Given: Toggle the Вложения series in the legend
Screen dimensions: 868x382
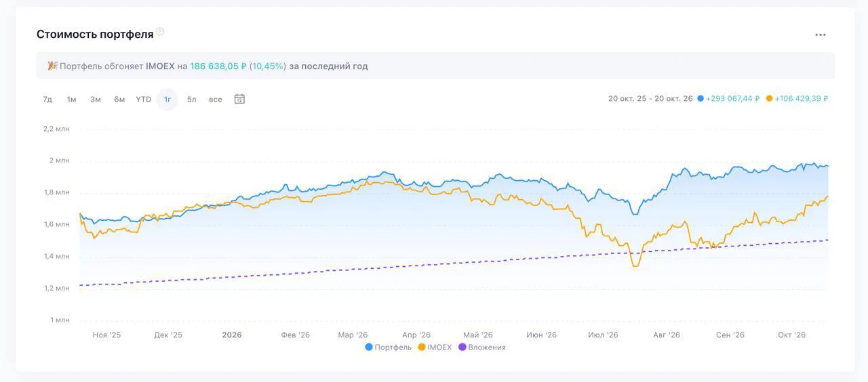Looking at the screenshot, I should (482, 347).
